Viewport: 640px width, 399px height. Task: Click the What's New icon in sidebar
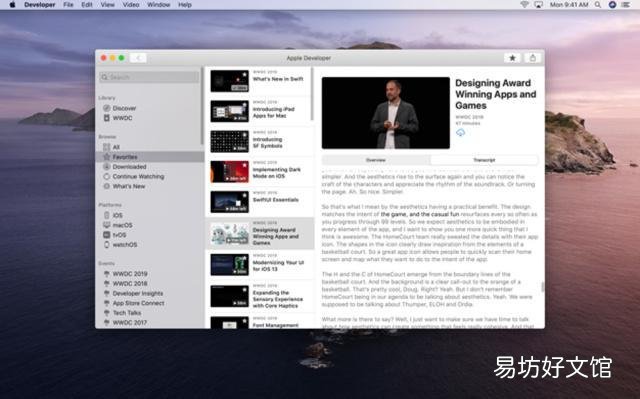click(107, 186)
